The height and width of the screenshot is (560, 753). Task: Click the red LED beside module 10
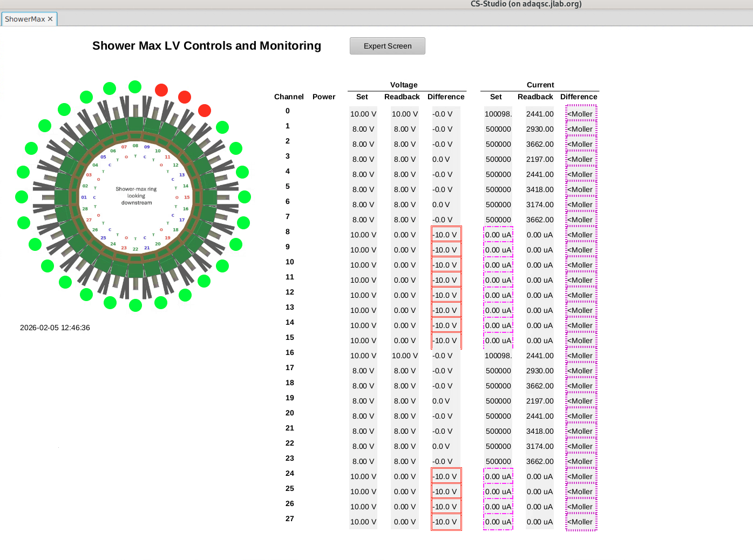tap(185, 97)
